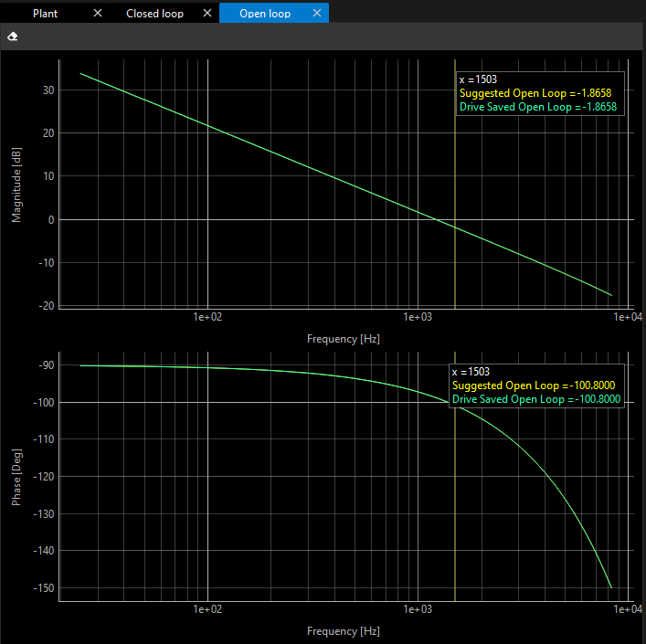The image size is (646, 644).
Task: Close the Open loop tab
Action: [317, 14]
